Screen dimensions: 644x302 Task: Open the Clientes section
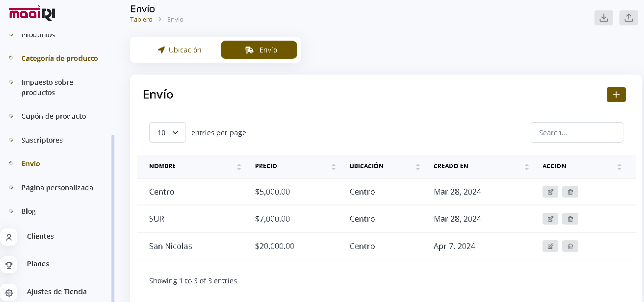[40, 236]
